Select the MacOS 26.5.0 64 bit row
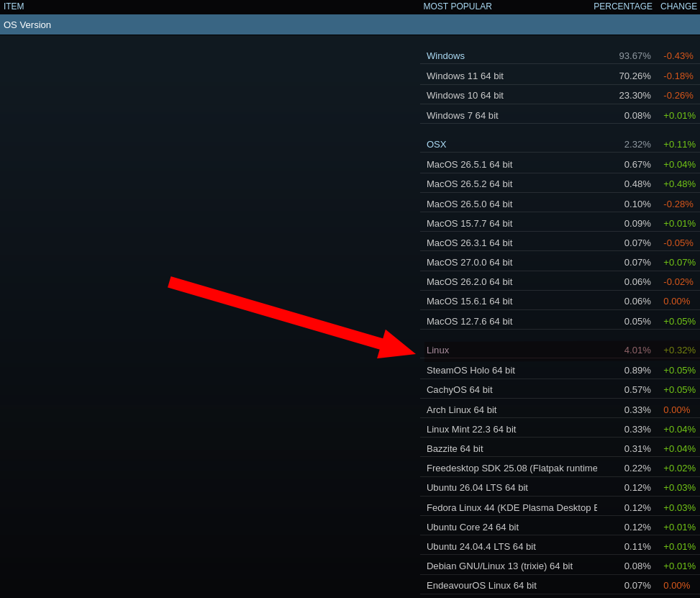 pyautogui.click(x=560, y=204)
